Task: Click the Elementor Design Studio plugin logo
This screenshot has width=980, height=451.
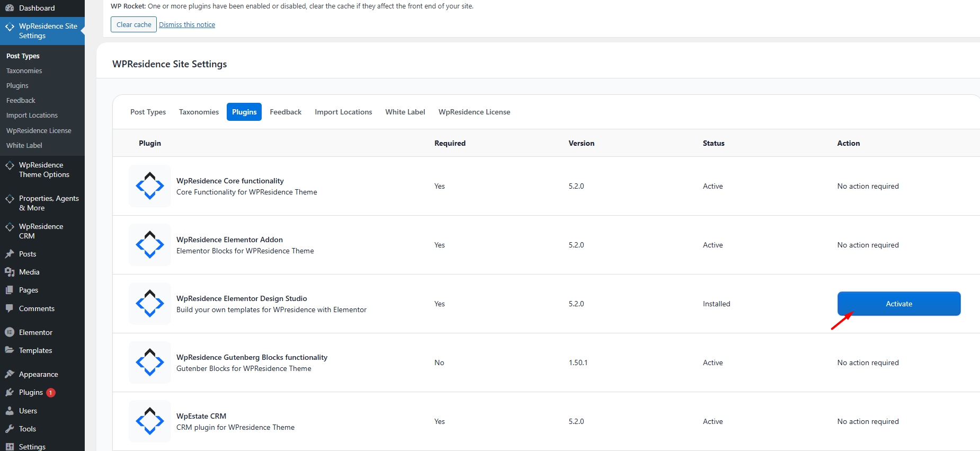Action: 150,304
